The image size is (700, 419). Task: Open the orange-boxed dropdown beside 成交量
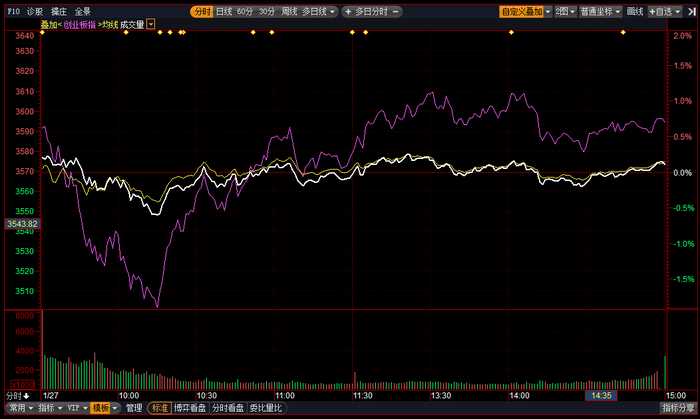[x=151, y=24]
